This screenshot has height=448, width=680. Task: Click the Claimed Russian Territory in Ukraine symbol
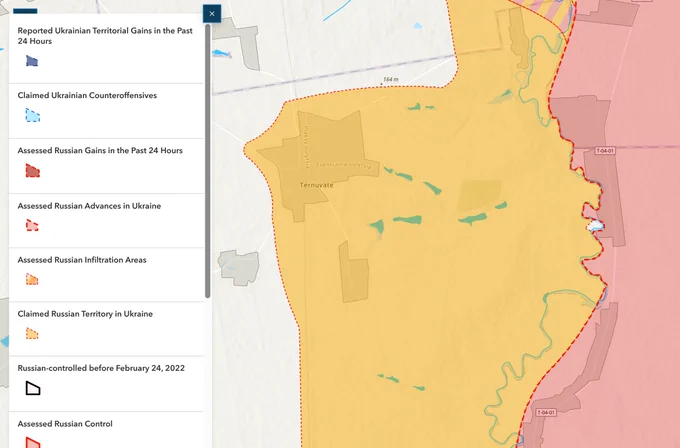coord(32,334)
